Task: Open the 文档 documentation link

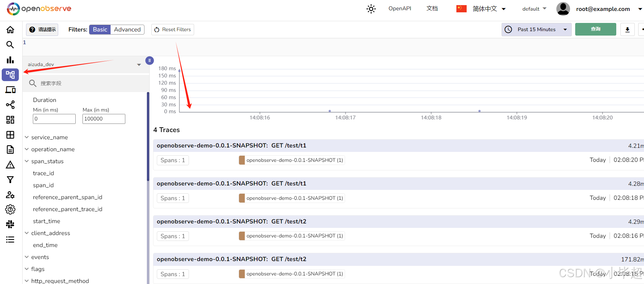Action: (432, 9)
